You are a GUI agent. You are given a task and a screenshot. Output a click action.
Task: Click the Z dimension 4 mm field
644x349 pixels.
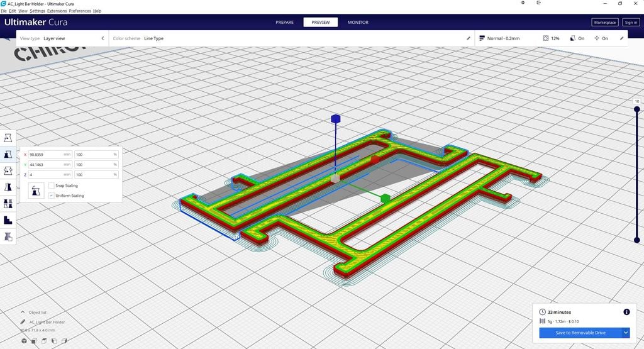pyautogui.click(x=50, y=175)
